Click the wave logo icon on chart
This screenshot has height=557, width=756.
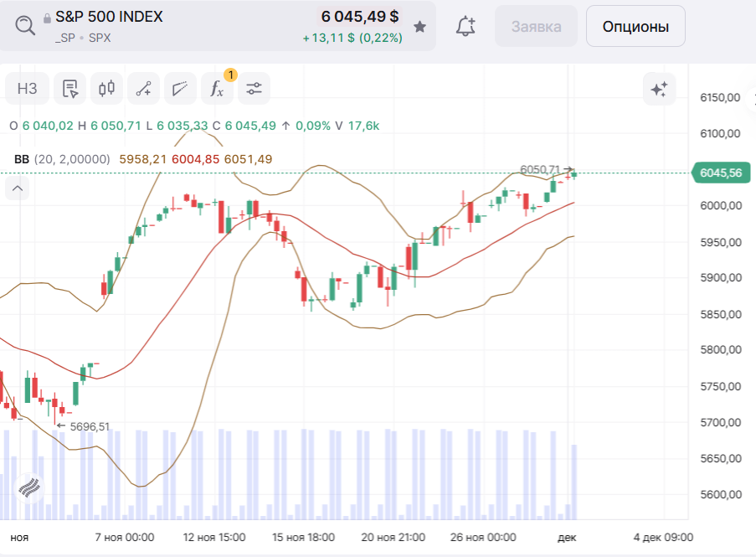click(29, 487)
